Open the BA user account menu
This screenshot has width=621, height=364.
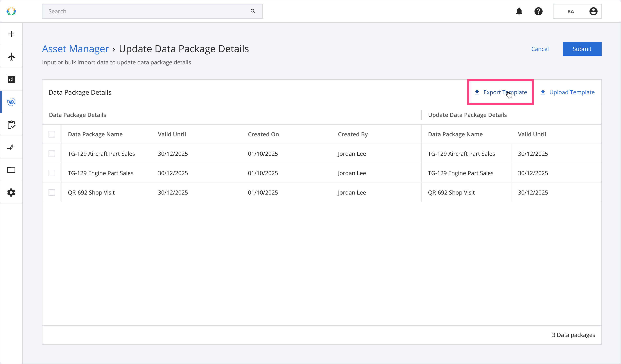pyautogui.click(x=577, y=11)
